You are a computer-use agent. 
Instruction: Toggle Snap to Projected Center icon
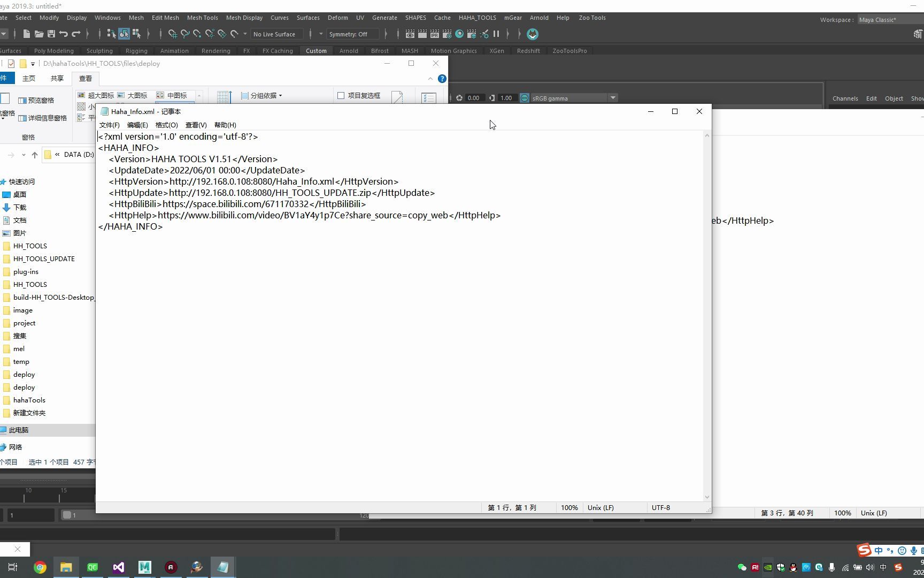coord(210,34)
